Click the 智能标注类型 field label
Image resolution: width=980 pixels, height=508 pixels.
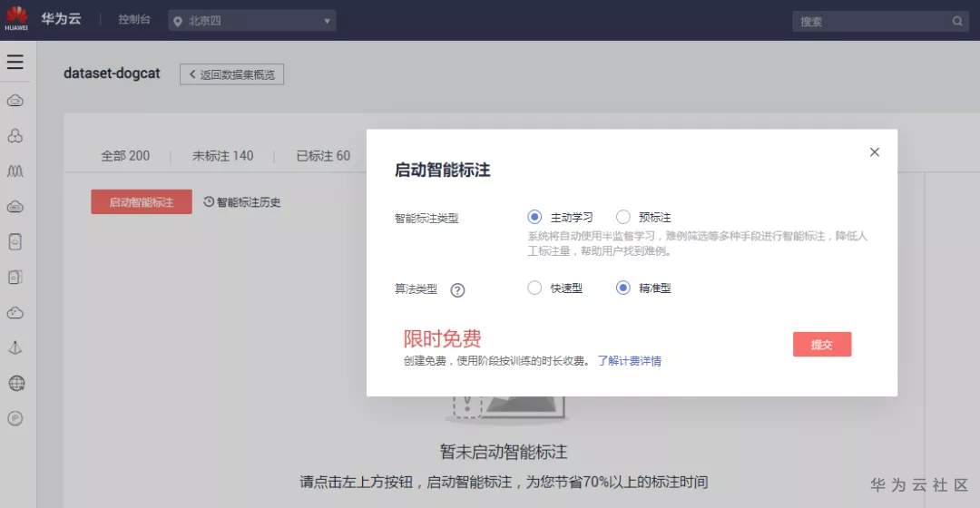[426, 218]
